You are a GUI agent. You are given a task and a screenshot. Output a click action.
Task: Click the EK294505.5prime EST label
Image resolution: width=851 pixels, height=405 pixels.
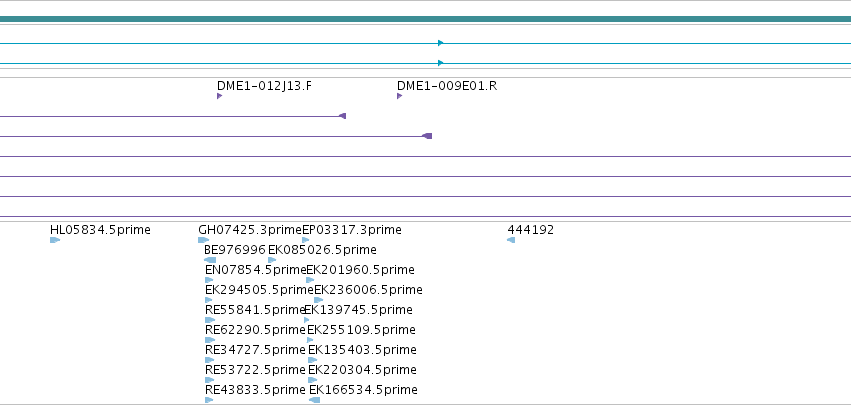point(259,290)
